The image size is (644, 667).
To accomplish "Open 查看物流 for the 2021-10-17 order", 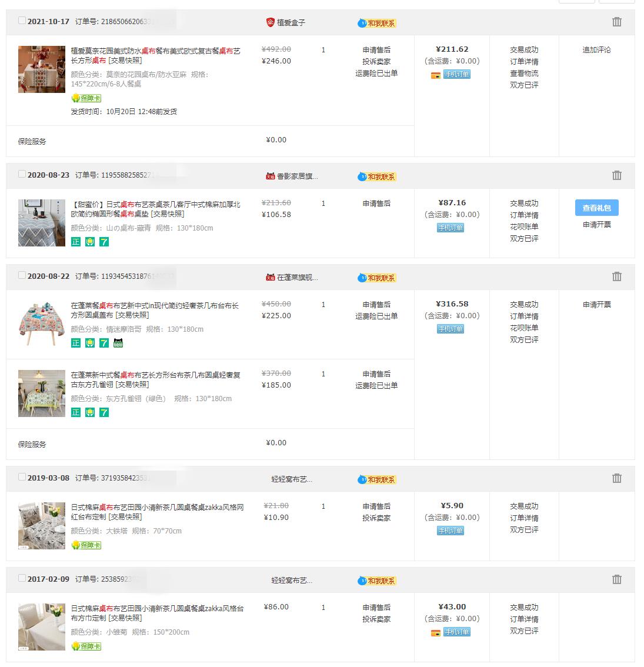I will (x=524, y=74).
